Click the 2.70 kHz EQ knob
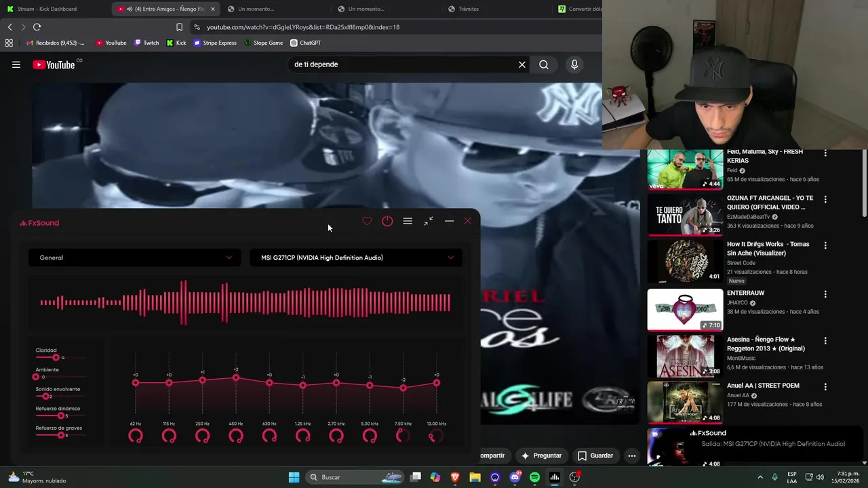868x488 pixels. pos(336,436)
